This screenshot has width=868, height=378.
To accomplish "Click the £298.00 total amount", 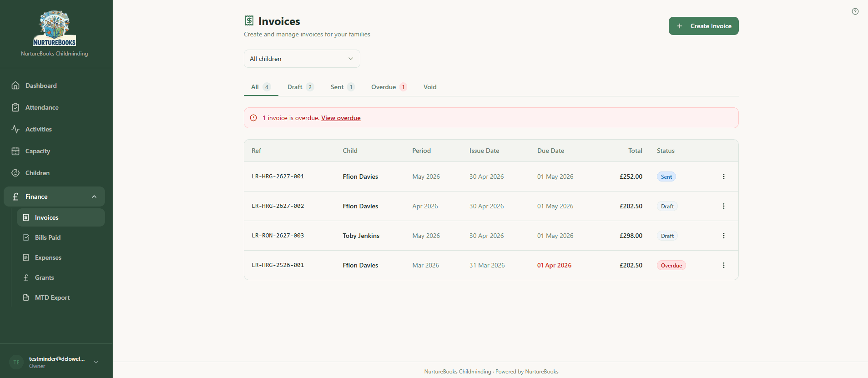I will [x=631, y=236].
